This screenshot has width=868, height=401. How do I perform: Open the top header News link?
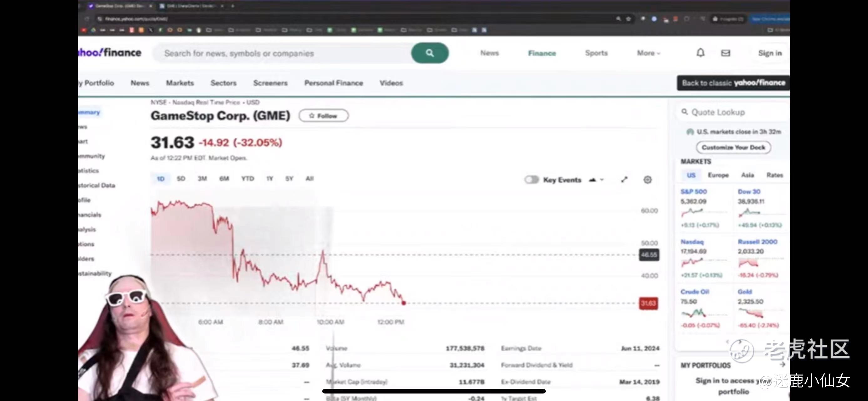489,53
